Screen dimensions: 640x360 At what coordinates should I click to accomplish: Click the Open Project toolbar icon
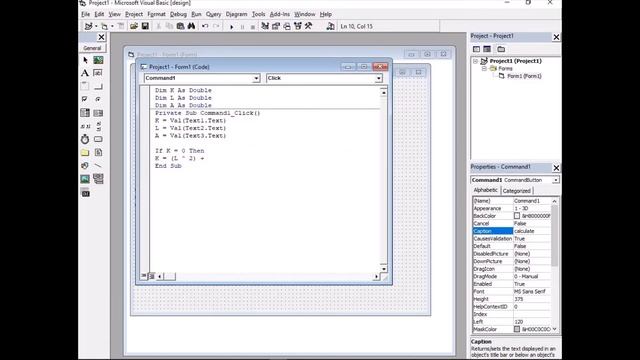tap(134, 26)
